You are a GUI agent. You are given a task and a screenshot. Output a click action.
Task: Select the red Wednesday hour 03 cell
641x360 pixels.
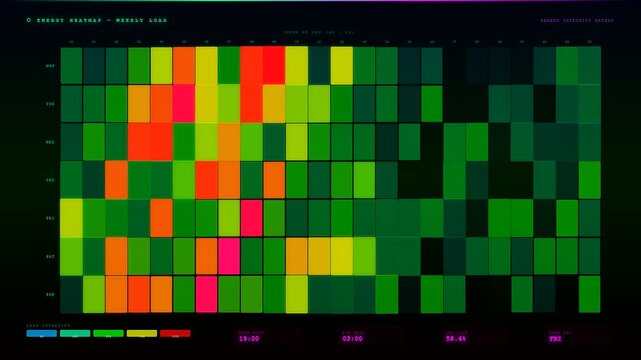click(x=139, y=142)
